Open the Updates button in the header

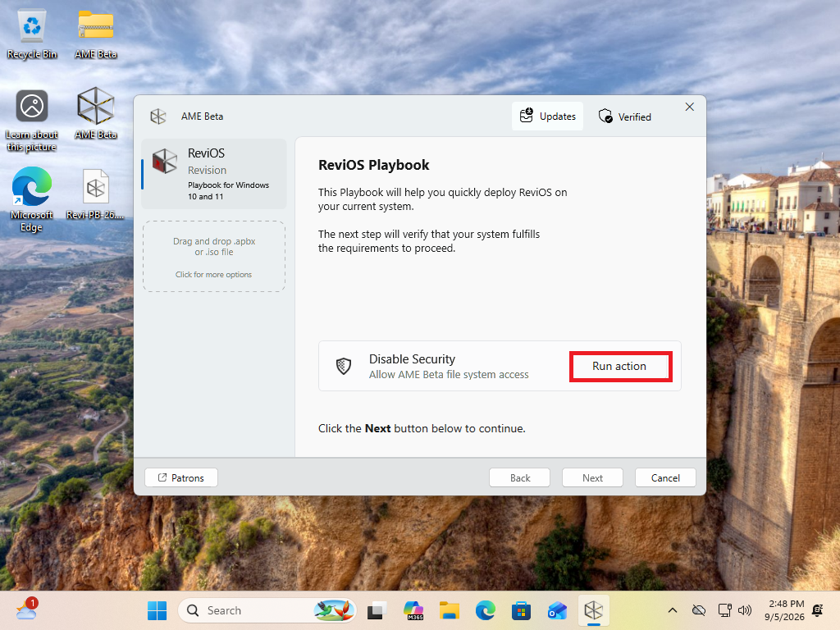click(x=547, y=116)
